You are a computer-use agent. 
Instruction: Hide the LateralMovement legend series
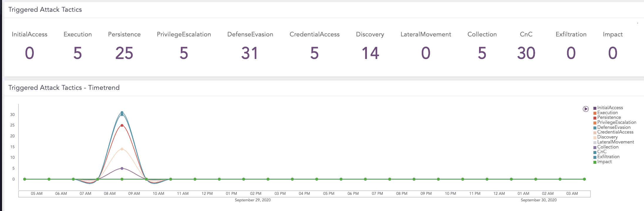coord(615,142)
